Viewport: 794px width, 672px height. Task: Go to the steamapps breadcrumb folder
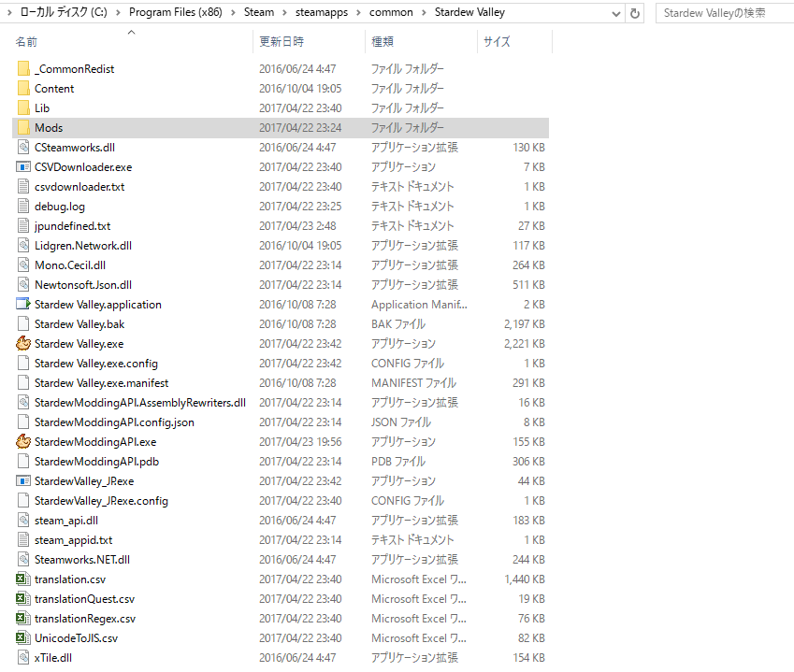point(322,12)
